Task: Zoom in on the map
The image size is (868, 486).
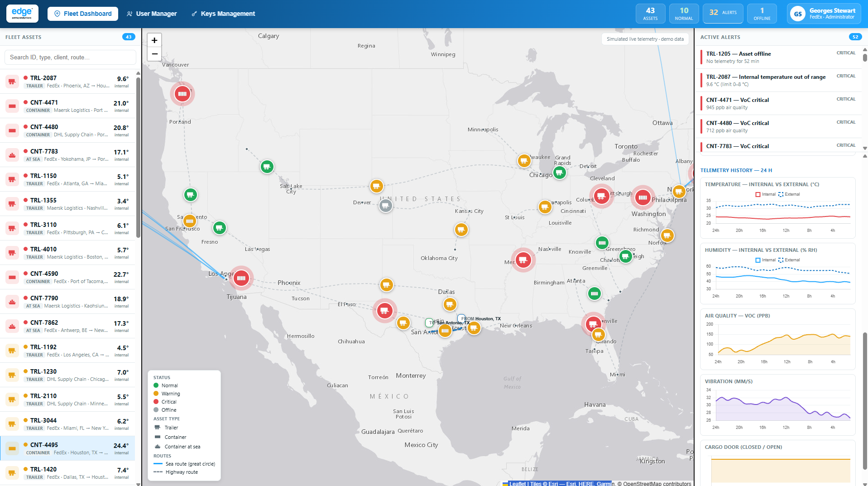Action: pyautogui.click(x=154, y=40)
